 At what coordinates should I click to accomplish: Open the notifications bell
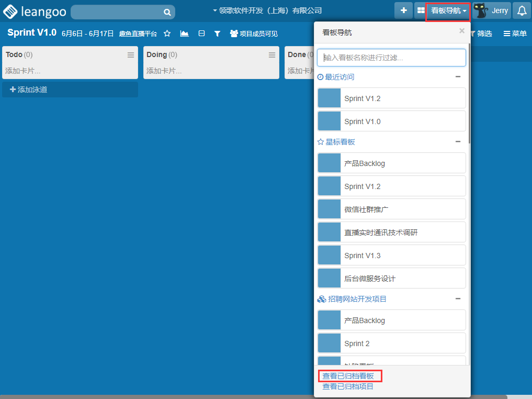click(522, 10)
